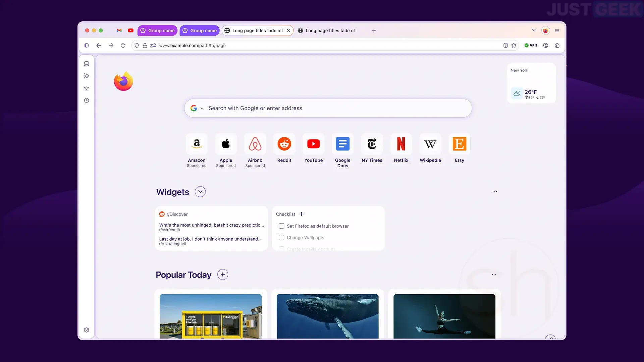644x362 pixels.
Task: Open the r/Discover widget header
Action: [173, 214]
